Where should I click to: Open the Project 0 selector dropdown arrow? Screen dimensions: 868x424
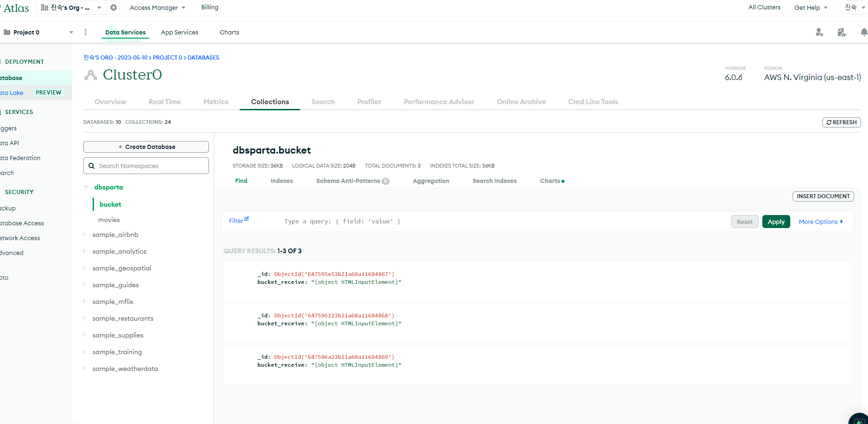[71, 32]
